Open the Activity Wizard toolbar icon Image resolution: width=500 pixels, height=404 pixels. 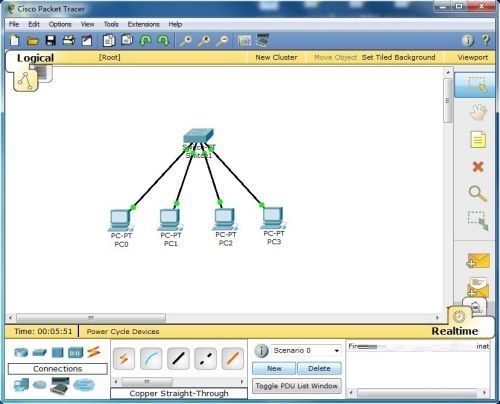pos(87,41)
